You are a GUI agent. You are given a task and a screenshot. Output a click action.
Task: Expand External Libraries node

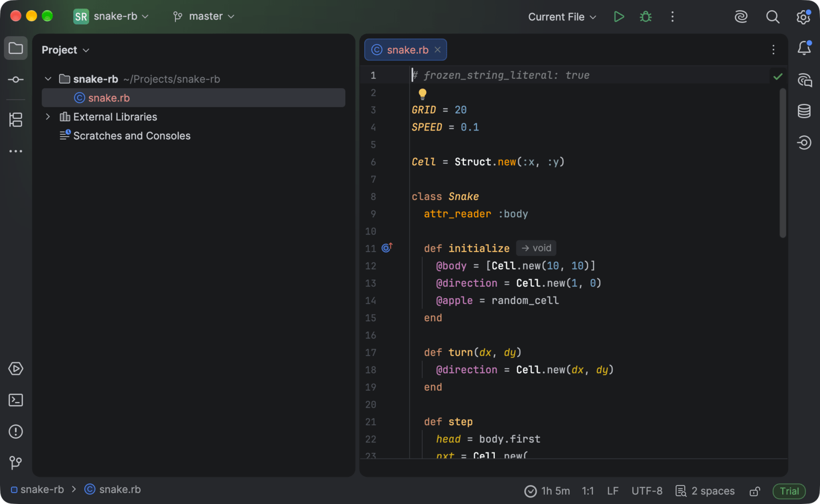(x=48, y=116)
